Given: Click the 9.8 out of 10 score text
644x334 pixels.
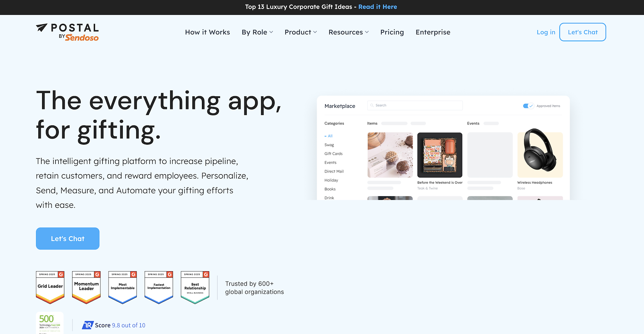Looking at the screenshot, I should pos(128,325).
